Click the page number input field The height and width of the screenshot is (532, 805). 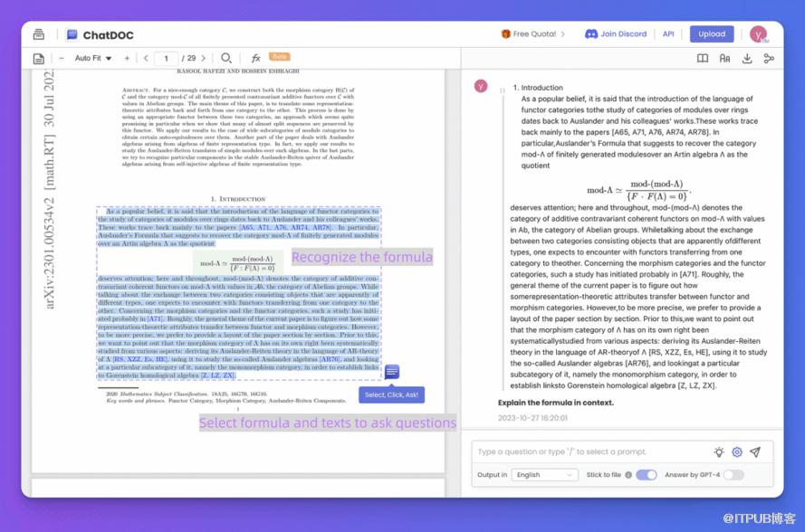[166, 59]
